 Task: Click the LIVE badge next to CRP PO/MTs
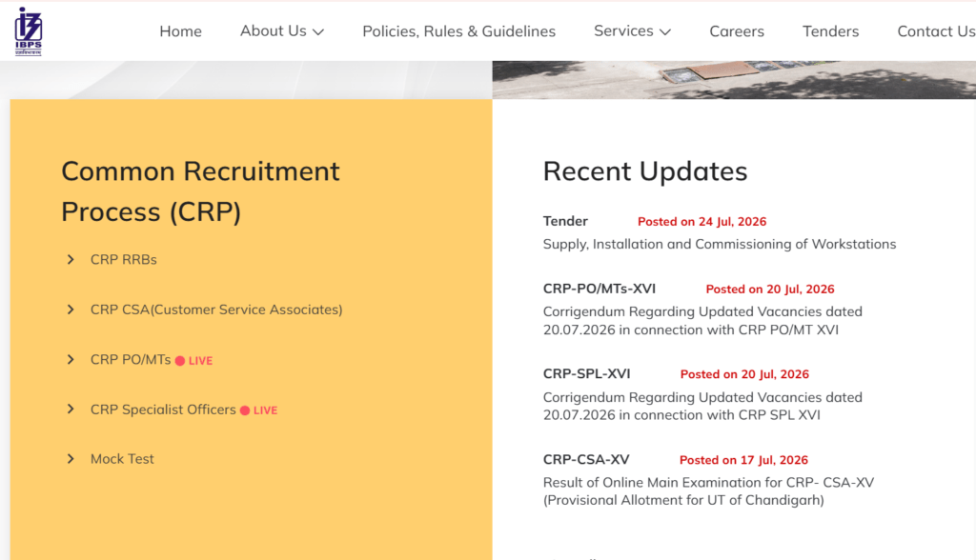pos(194,361)
